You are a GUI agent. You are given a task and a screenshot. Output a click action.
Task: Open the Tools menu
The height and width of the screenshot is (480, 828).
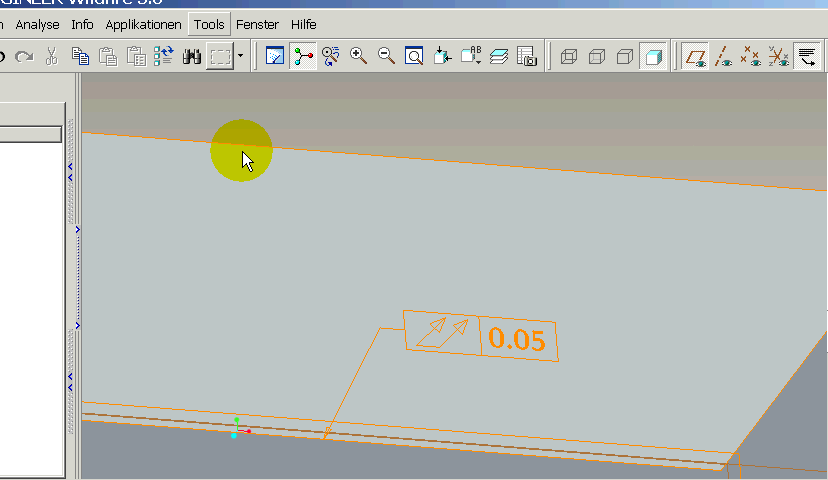(209, 24)
